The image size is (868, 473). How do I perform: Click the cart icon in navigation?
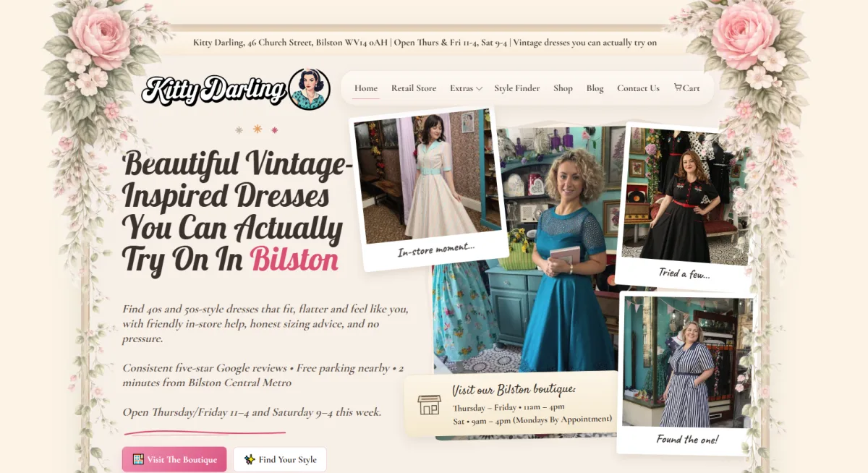[678, 88]
